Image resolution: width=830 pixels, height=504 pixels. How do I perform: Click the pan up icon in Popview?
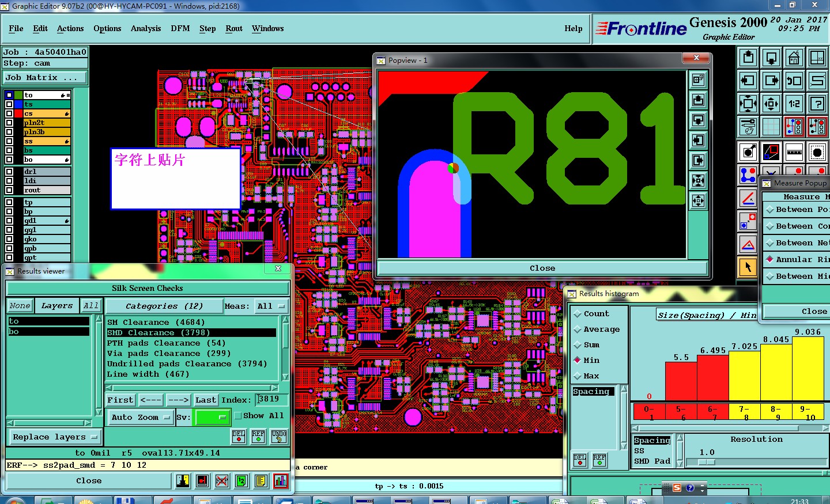698,100
